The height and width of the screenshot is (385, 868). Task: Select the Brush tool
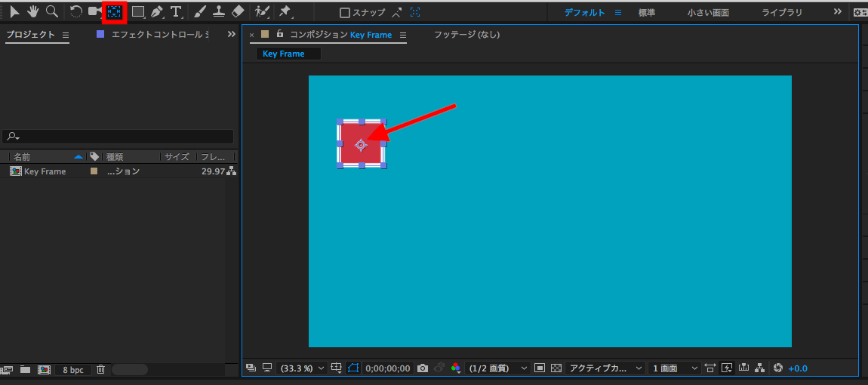(x=200, y=11)
